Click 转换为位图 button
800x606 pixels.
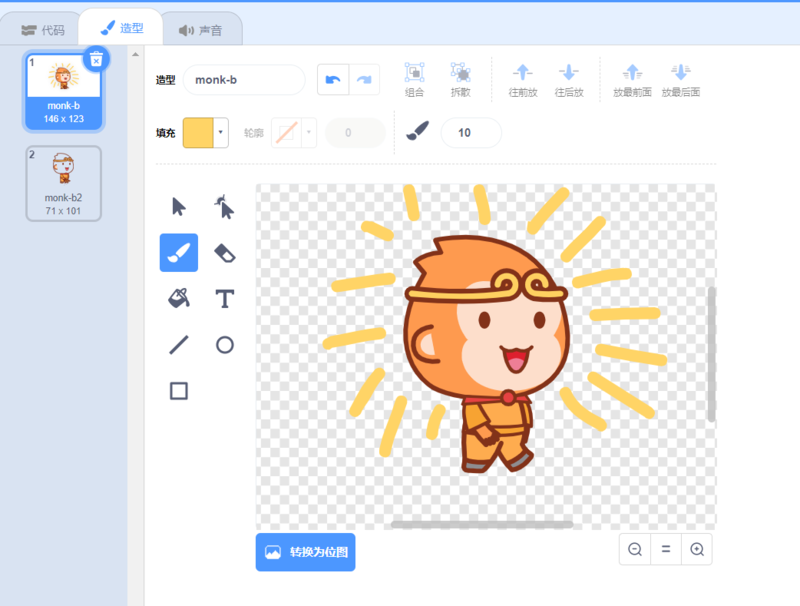click(x=306, y=552)
